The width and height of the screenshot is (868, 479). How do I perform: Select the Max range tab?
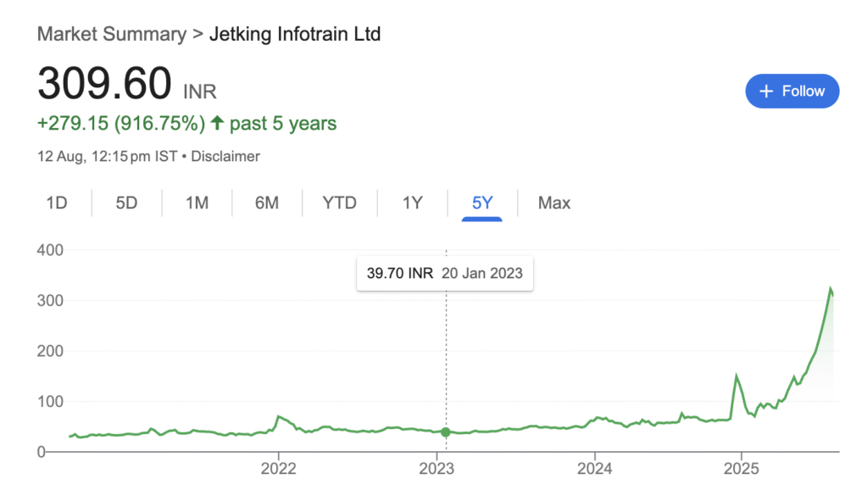tap(554, 203)
